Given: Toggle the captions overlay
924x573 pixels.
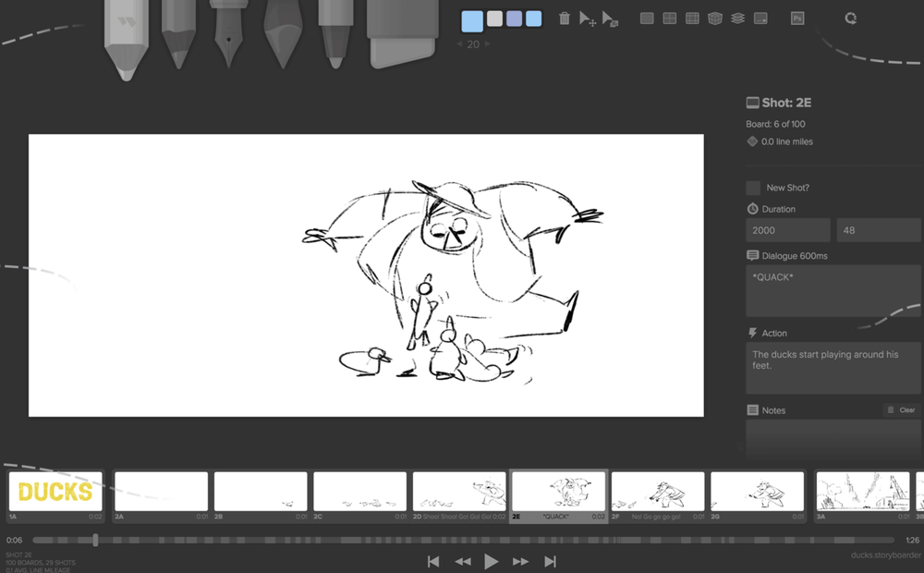Looking at the screenshot, I should click(x=760, y=18).
